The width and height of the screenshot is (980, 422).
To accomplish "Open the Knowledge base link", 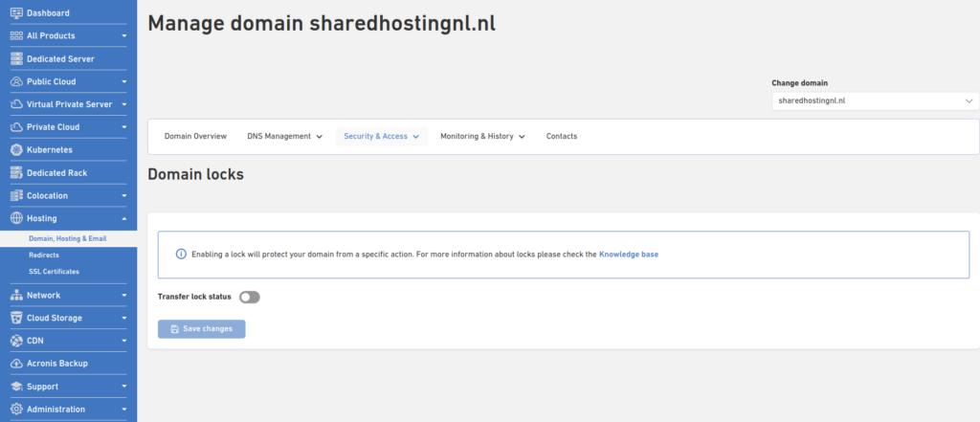I will tap(628, 255).
